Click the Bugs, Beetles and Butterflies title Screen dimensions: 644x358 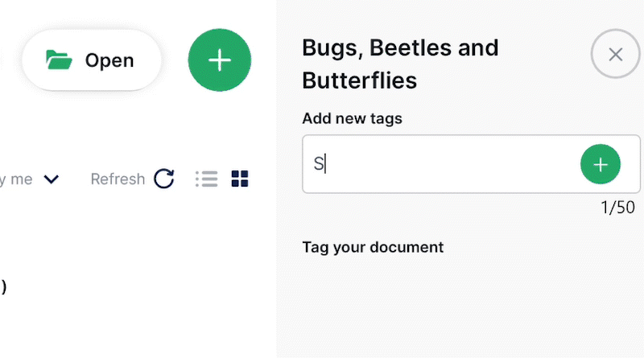click(x=400, y=64)
